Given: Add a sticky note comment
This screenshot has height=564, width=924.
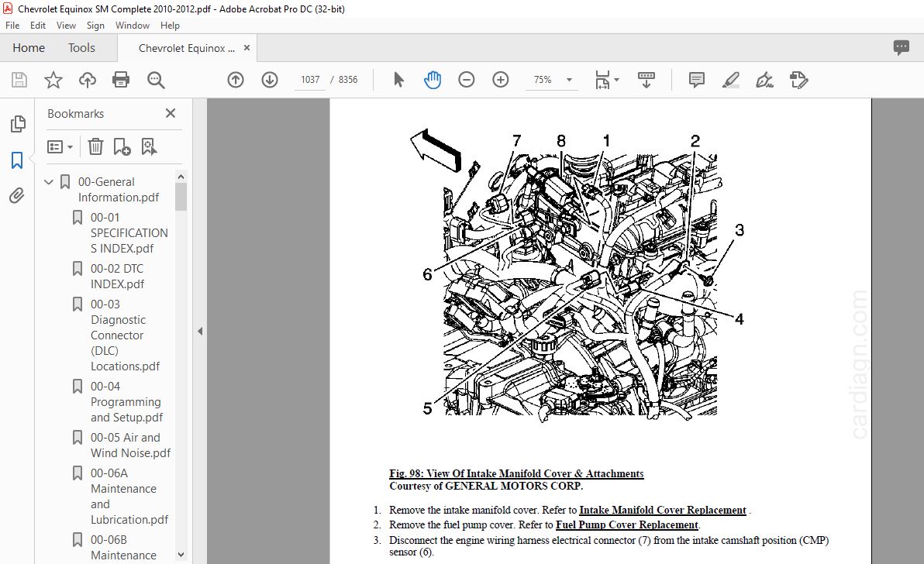Looking at the screenshot, I should click(697, 80).
